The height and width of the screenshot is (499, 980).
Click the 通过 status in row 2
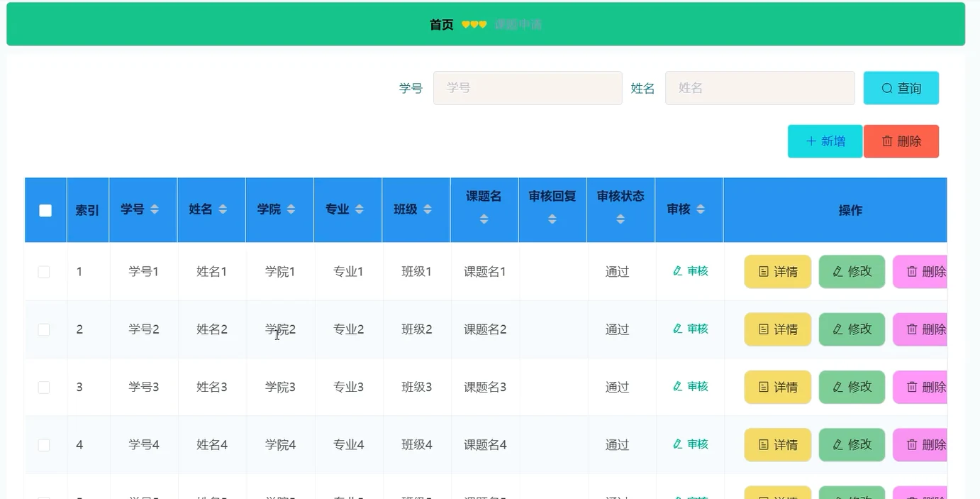coord(617,329)
